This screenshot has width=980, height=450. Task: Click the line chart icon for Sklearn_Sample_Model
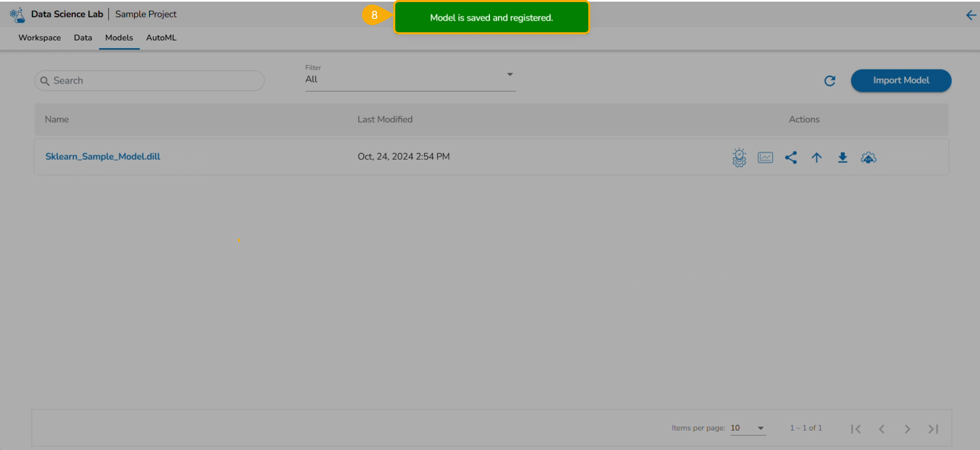(765, 158)
